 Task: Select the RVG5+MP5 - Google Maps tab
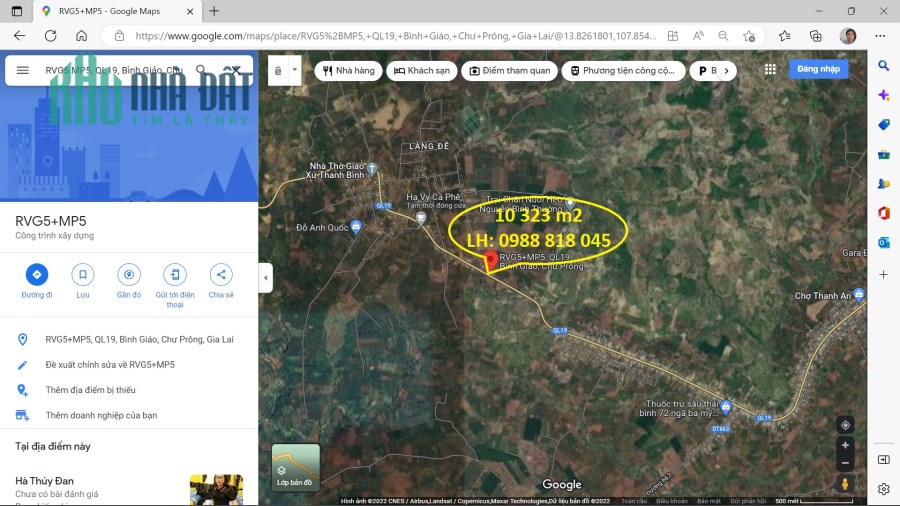pos(117,11)
